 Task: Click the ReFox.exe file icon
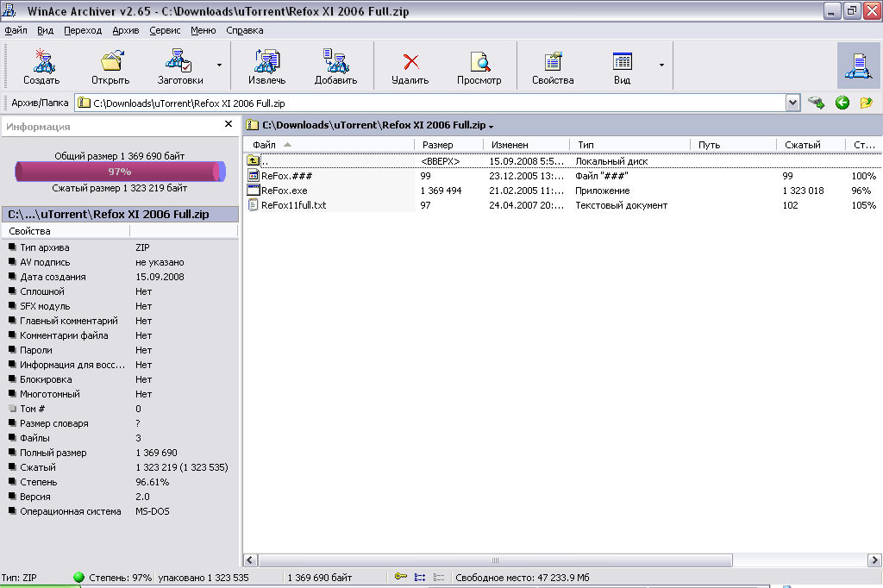(x=254, y=191)
